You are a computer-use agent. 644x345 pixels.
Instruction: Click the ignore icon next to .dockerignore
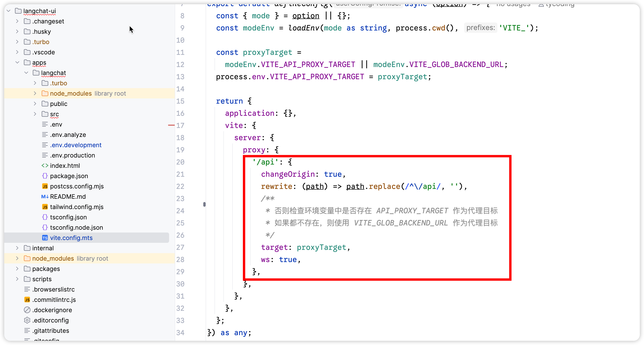[27, 310]
